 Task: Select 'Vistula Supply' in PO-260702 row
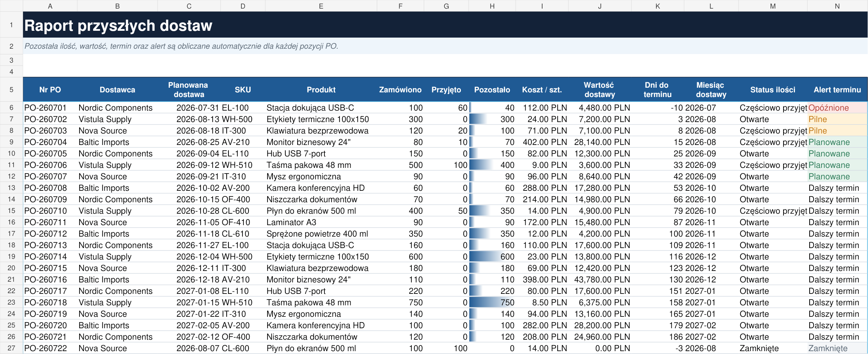tap(117, 119)
